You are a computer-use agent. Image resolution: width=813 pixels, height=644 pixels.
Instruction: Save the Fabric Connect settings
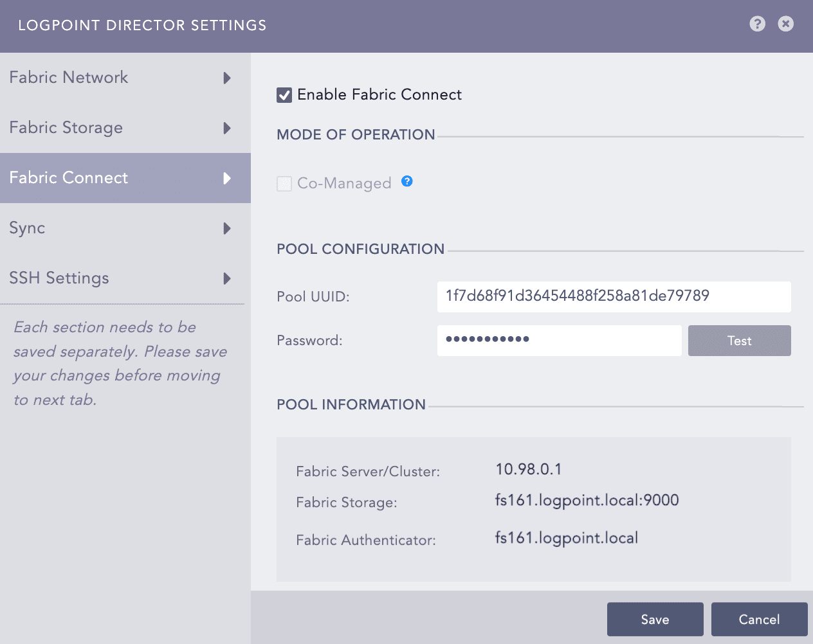tap(655, 619)
